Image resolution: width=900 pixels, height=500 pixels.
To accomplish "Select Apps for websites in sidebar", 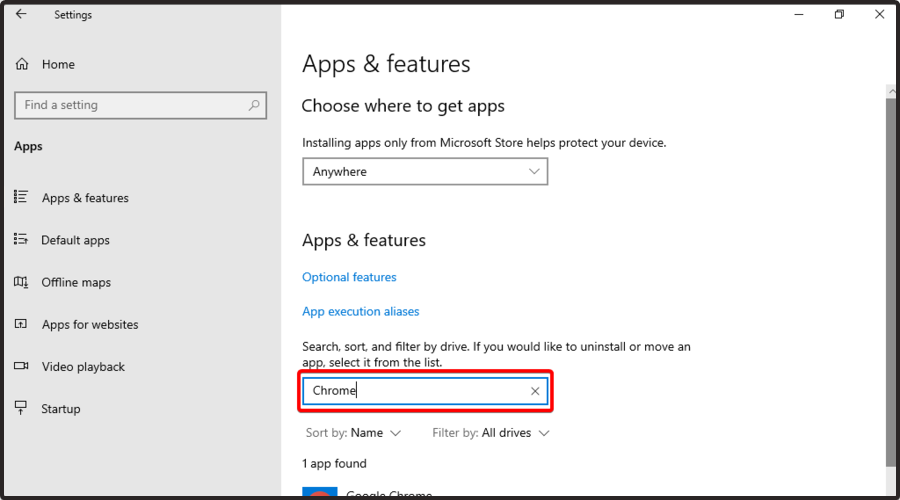I will tap(90, 324).
